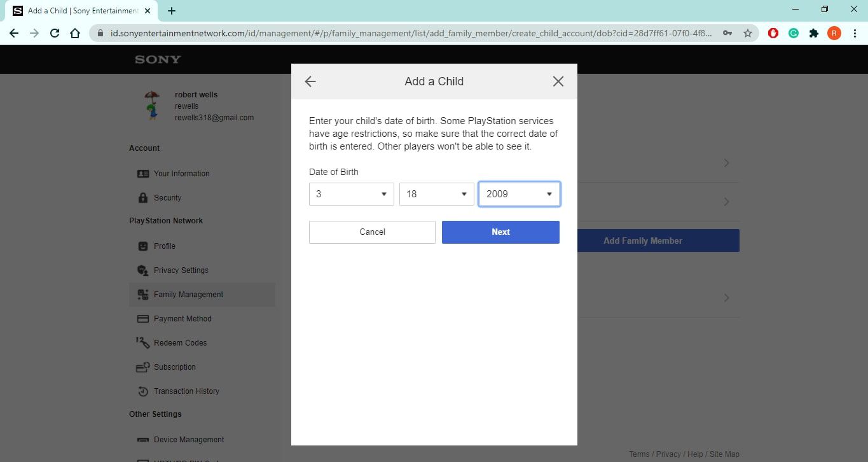Click the Device Management icon
868x462 pixels.
(143, 440)
